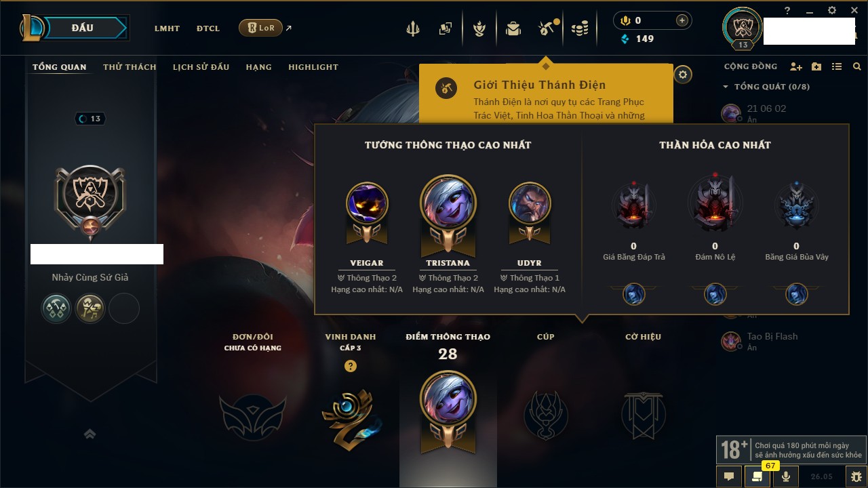The height and width of the screenshot is (488, 868).
Task: Click the Honor level help question mark
Action: pyautogui.click(x=350, y=366)
